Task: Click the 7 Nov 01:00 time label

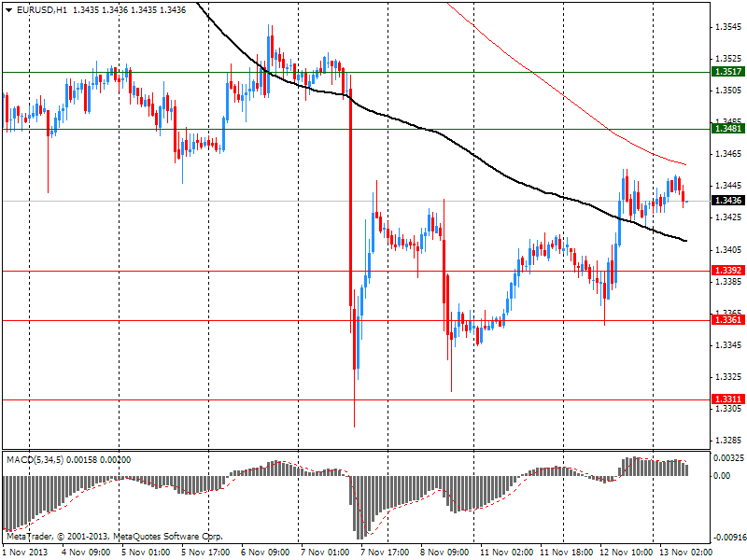Action: 325,553
